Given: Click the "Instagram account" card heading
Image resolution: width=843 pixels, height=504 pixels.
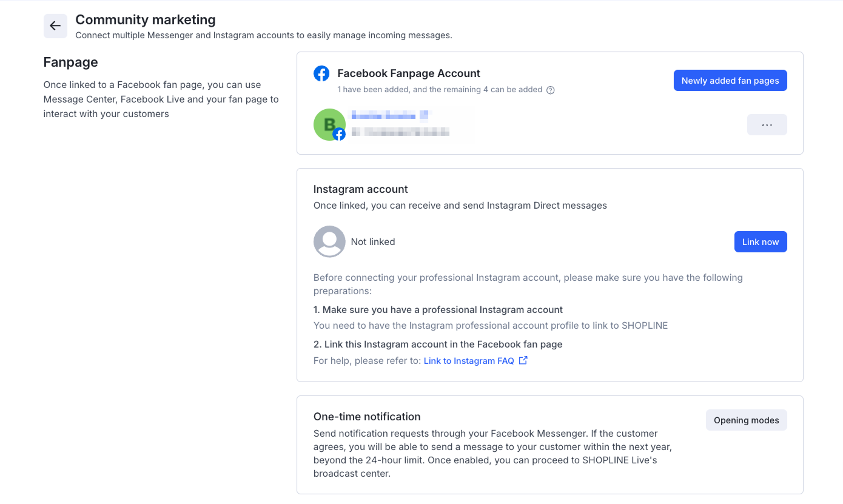Looking at the screenshot, I should 361,189.
